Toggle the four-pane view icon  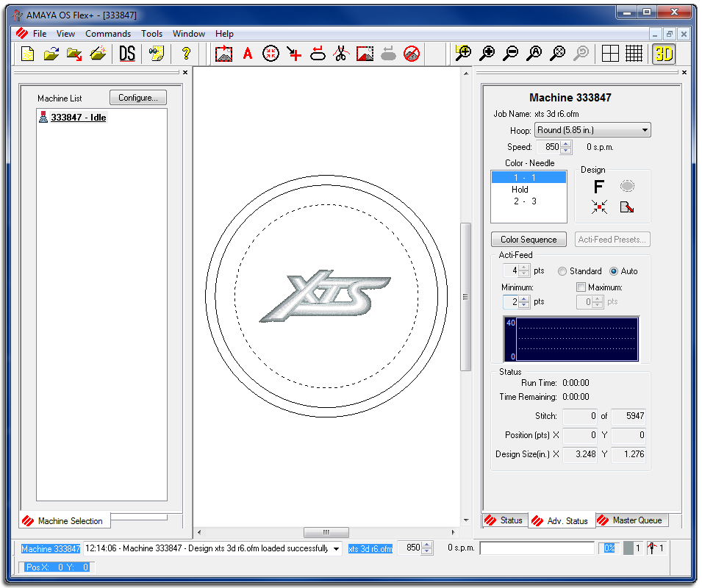tap(610, 54)
